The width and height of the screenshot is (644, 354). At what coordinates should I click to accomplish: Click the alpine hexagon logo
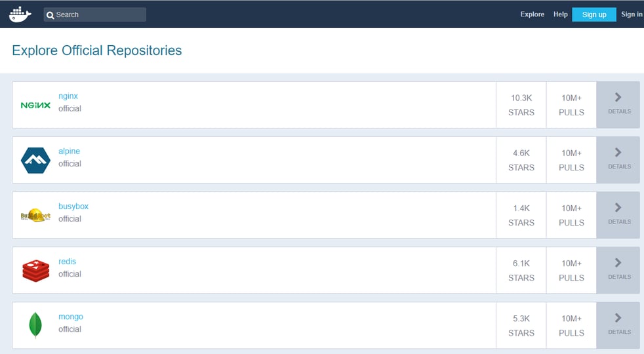click(x=35, y=160)
